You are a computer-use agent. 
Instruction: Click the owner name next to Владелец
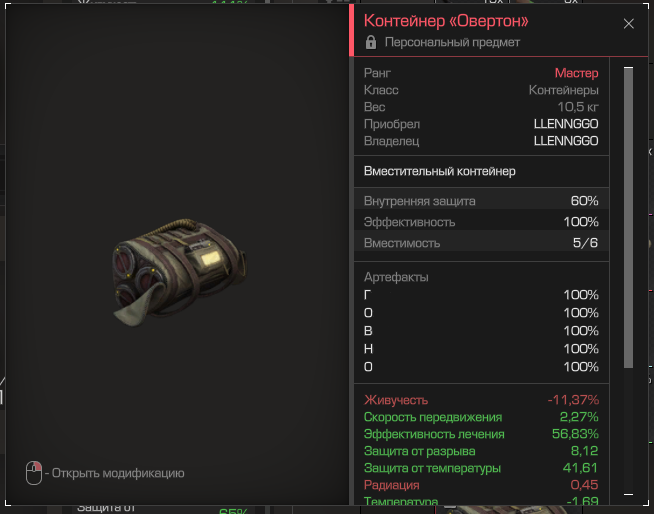566,141
